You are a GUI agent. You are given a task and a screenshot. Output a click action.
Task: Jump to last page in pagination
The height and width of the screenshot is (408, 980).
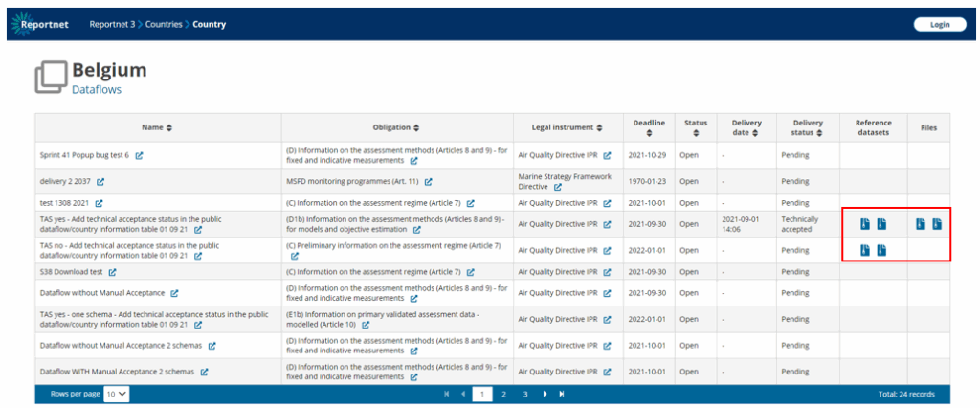[562, 394]
